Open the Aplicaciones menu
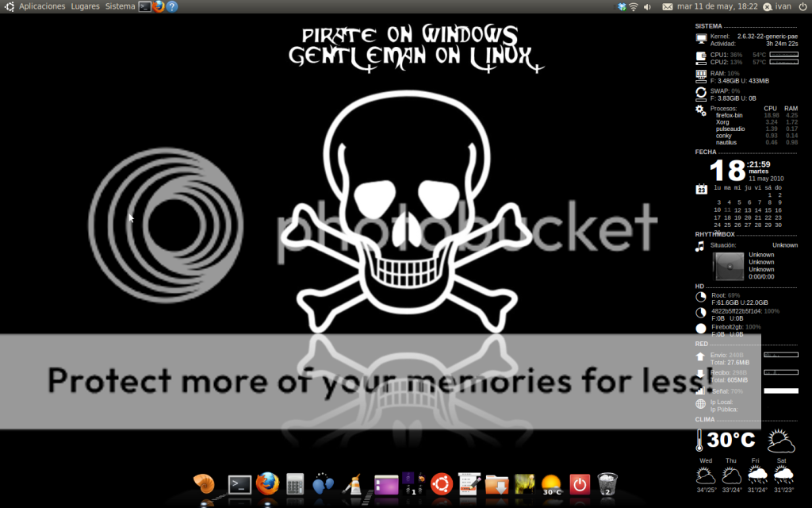 (x=41, y=6)
